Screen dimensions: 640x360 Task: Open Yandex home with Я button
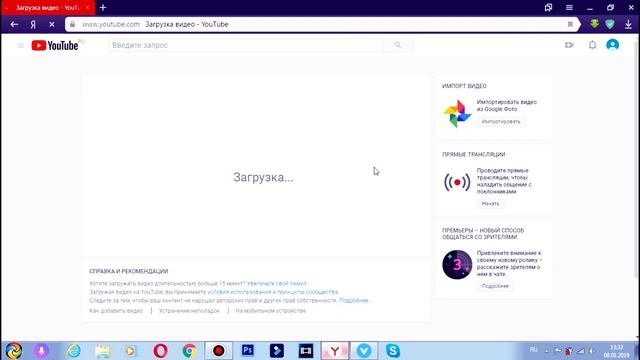tap(33, 24)
